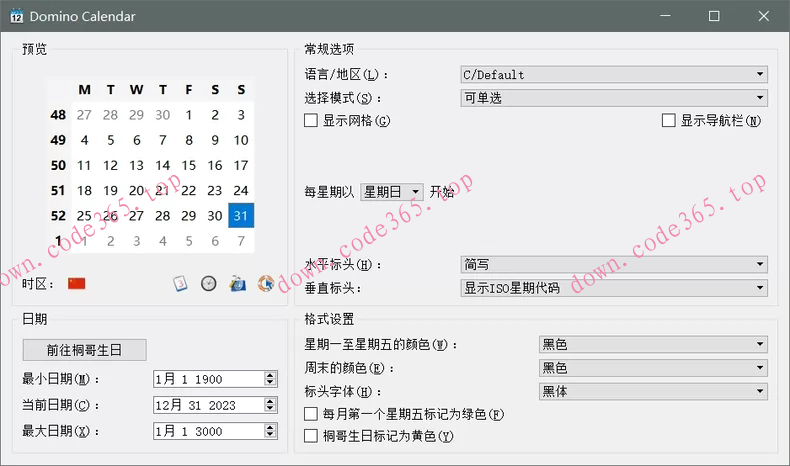Open the 选择模式 可单选 dropdown
Screen dimensions: 790x466
[x=614, y=98]
